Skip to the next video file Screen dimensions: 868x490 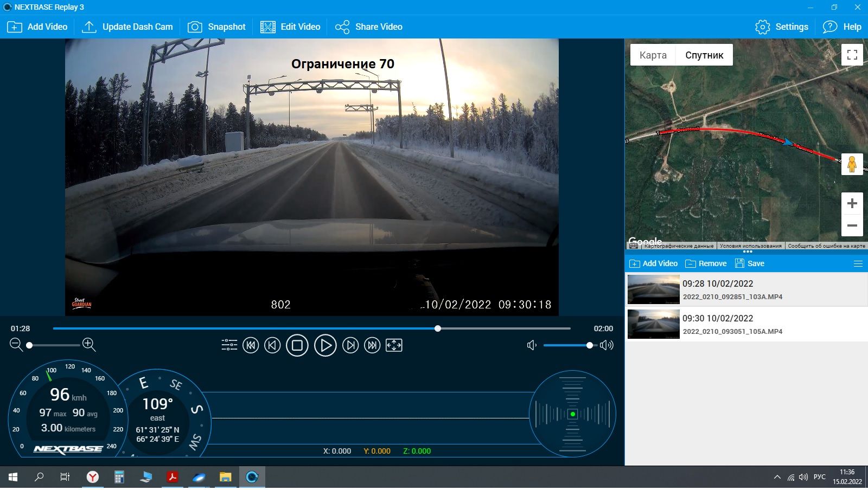[372, 345]
